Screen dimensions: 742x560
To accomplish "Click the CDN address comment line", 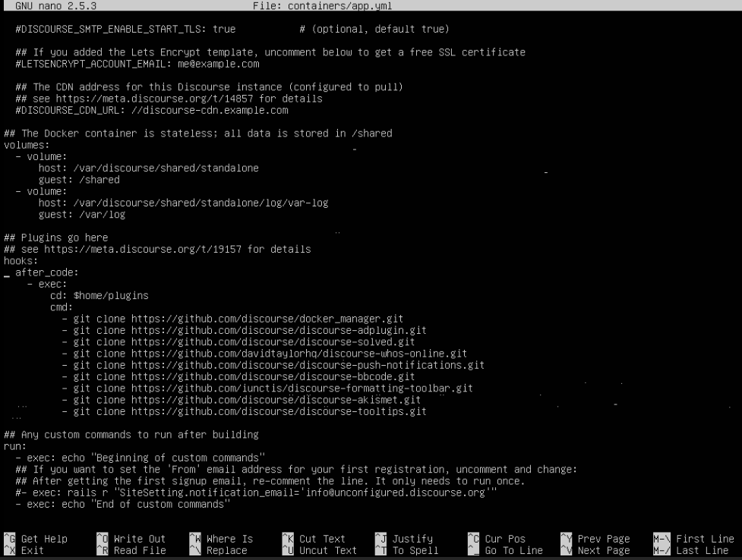I will (x=209, y=87).
